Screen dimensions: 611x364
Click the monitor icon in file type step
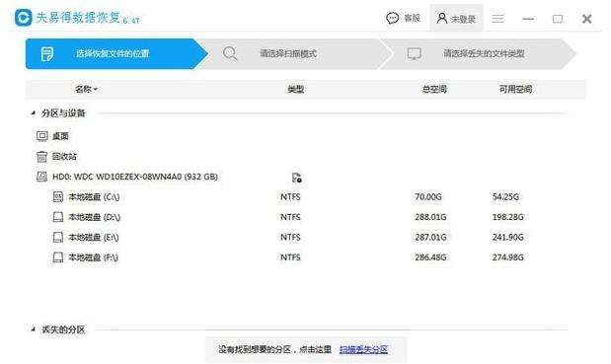click(414, 53)
